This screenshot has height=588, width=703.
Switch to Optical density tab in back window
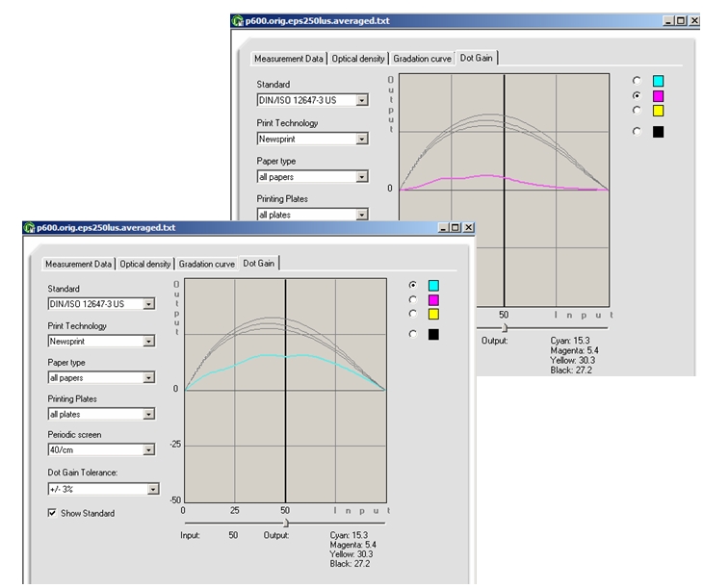point(358,59)
